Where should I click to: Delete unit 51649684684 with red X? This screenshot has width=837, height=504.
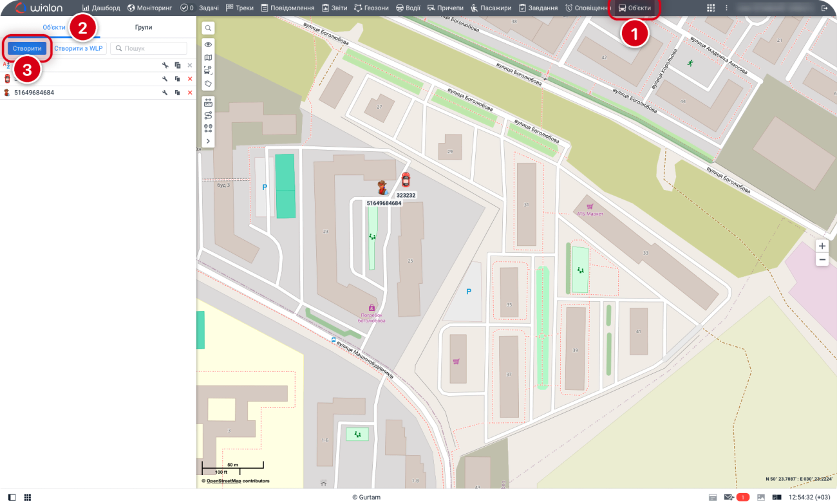pyautogui.click(x=190, y=93)
